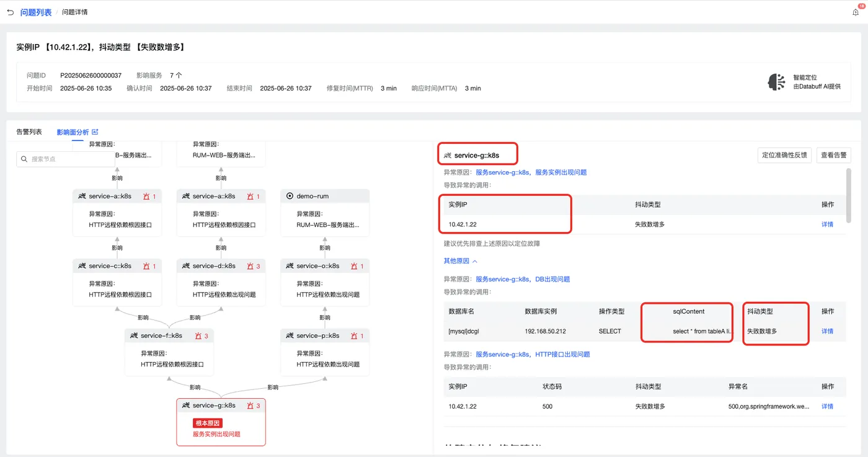This screenshot has width=868, height=457.
Task: Open 详情 for the status code 500 row
Action: (827, 406)
